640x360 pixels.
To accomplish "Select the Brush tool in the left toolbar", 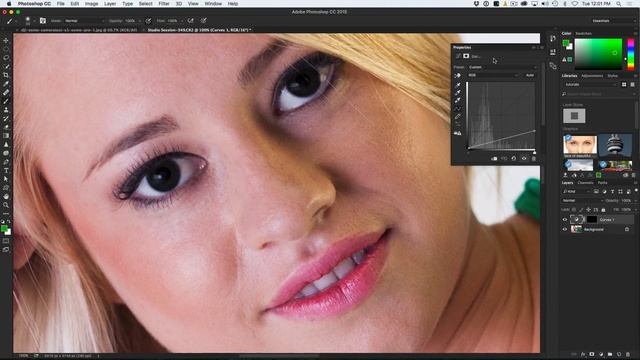I will click(6, 101).
